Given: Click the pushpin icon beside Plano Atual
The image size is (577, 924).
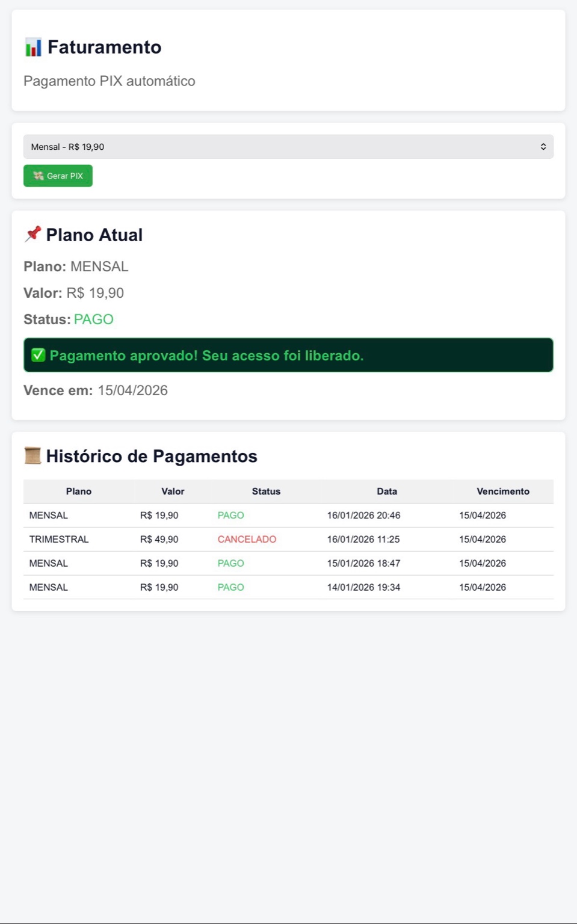Looking at the screenshot, I should click(32, 234).
